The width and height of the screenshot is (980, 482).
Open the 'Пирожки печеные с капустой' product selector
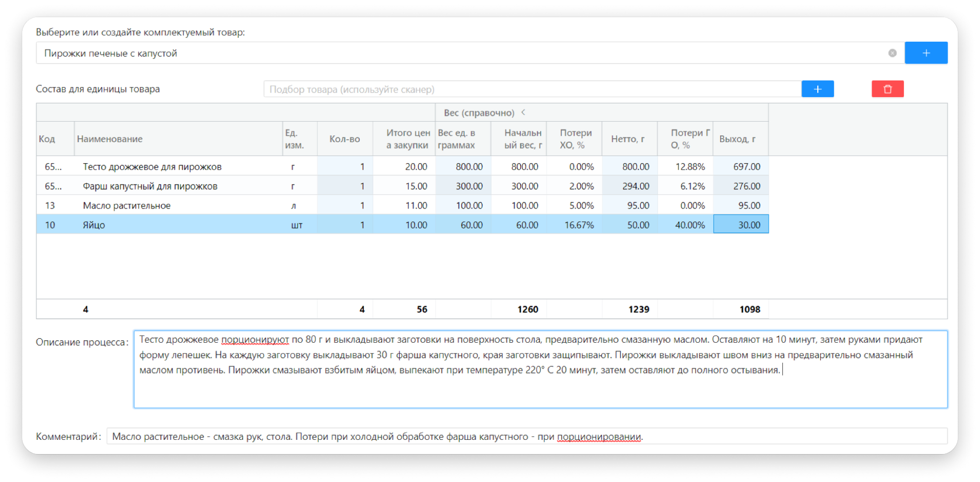pos(461,53)
